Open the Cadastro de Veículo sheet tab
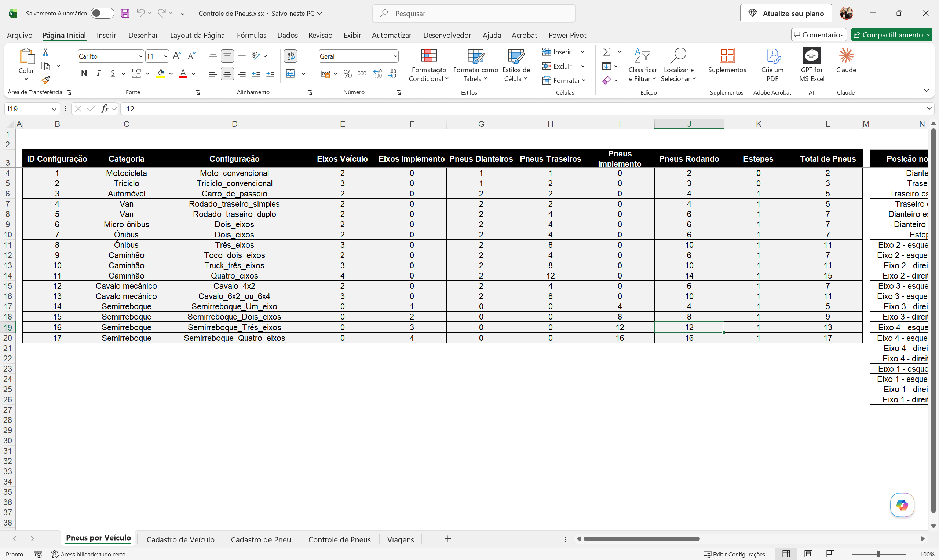The image size is (939, 560). 180,539
